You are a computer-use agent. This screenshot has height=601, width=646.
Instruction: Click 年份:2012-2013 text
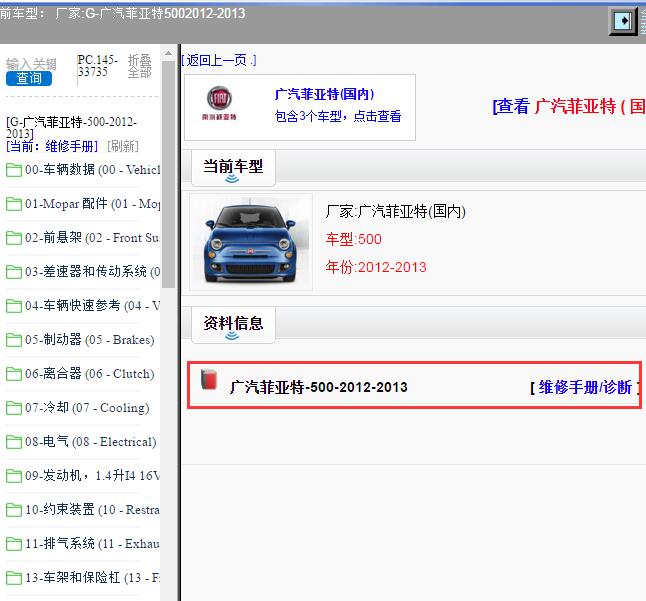[x=376, y=267]
